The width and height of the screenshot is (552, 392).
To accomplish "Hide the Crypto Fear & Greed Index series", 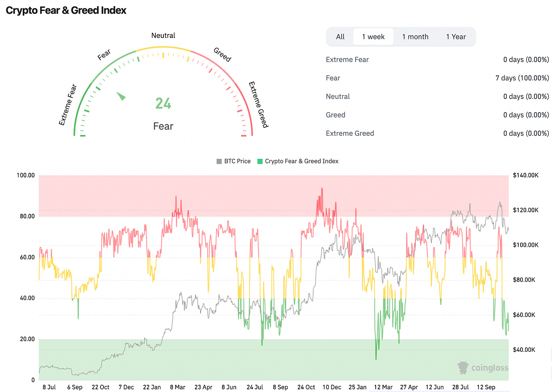I will tap(302, 161).
